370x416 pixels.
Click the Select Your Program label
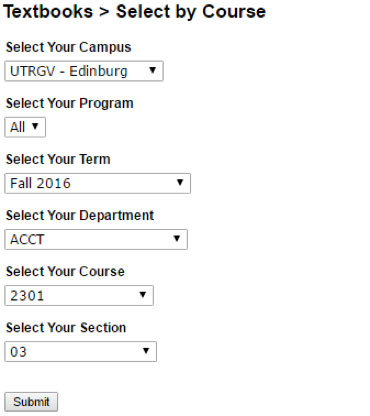[70, 103]
